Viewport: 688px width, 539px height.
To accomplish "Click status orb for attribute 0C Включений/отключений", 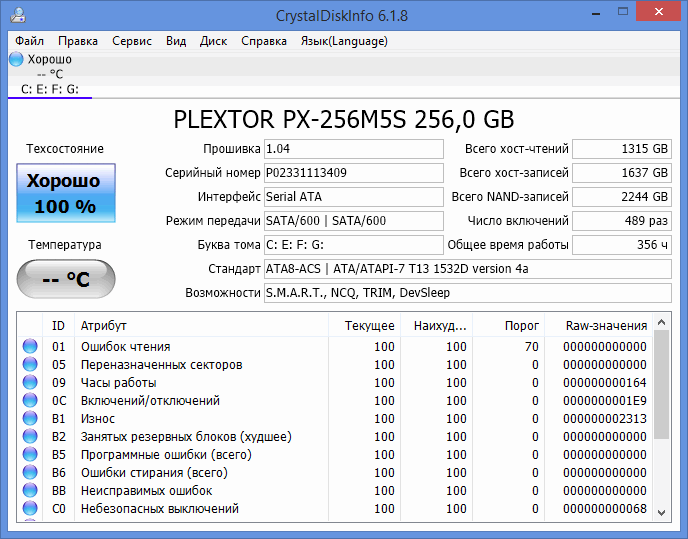I will pyautogui.click(x=30, y=400).
